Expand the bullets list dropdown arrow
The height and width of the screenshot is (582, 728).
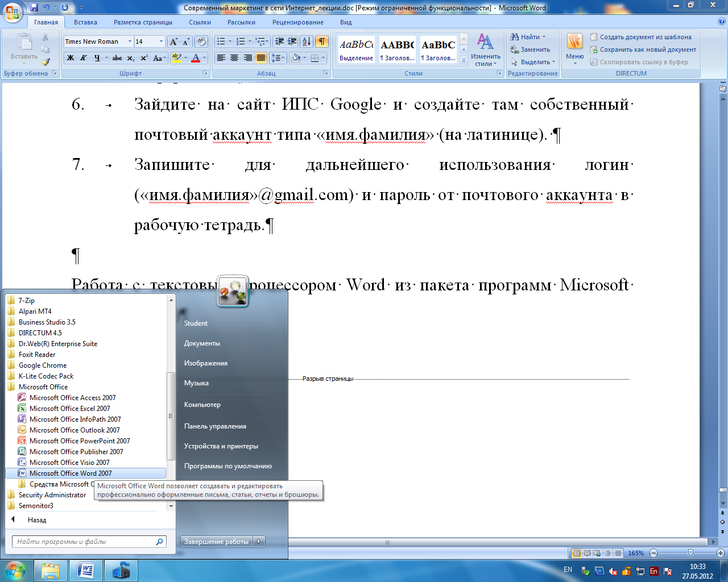tap(230, 41)
